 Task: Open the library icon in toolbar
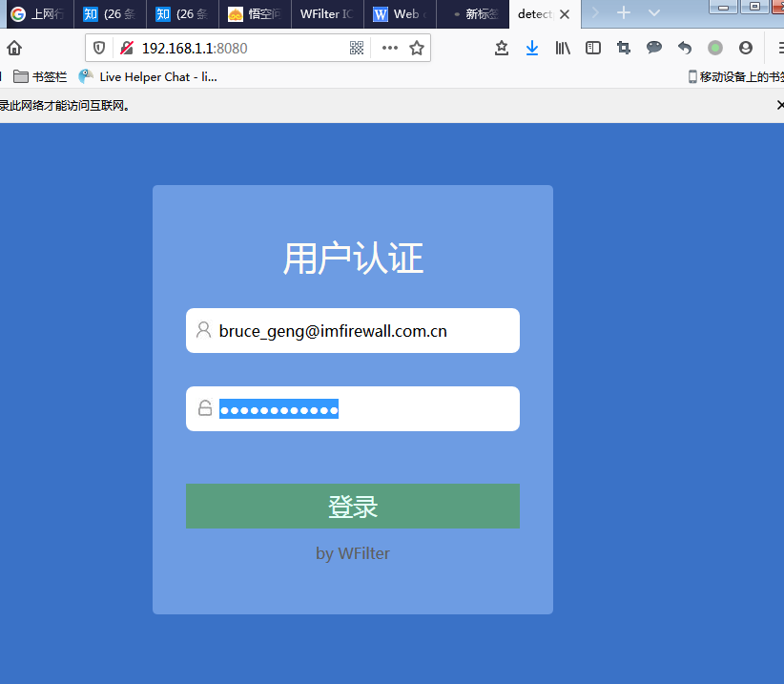pos(563,48)
